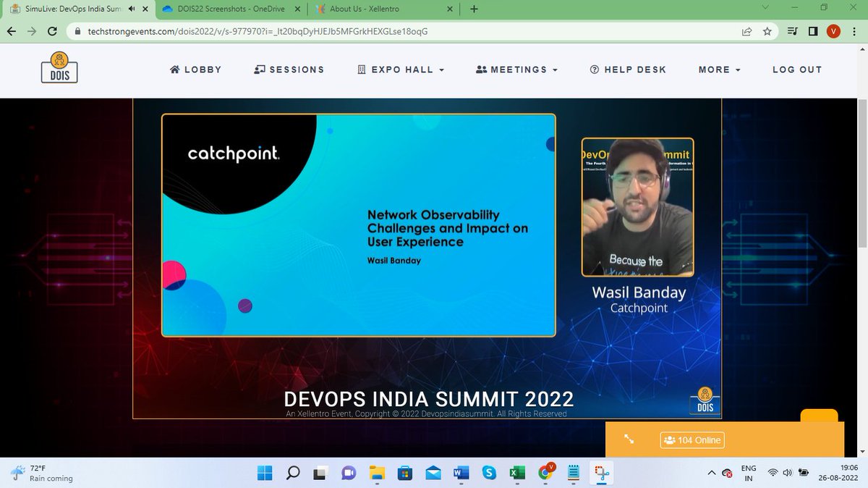
Task: Click the 104 Online attendees button
Action: 692,440
